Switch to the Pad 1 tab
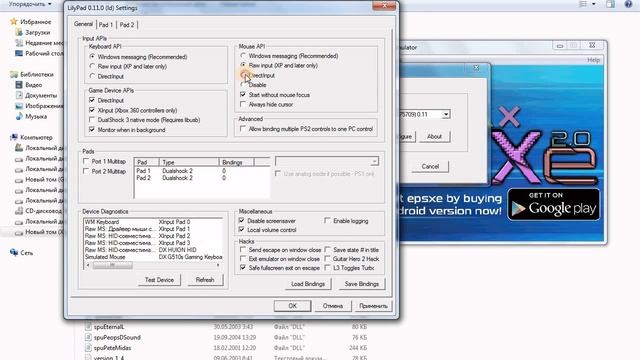 pos(106,25)
